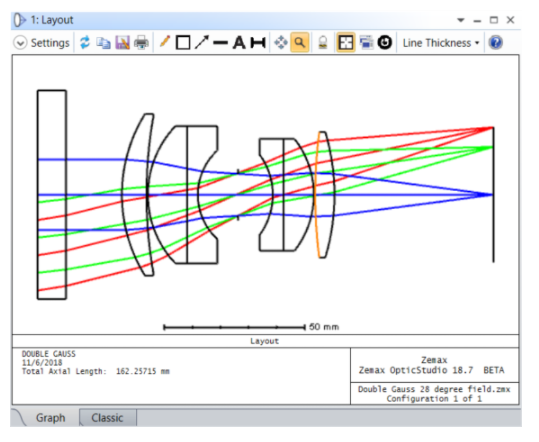This screenshot has height=442, width=539.
Task: Activate the pan move tool
Action: click(281, 43)
